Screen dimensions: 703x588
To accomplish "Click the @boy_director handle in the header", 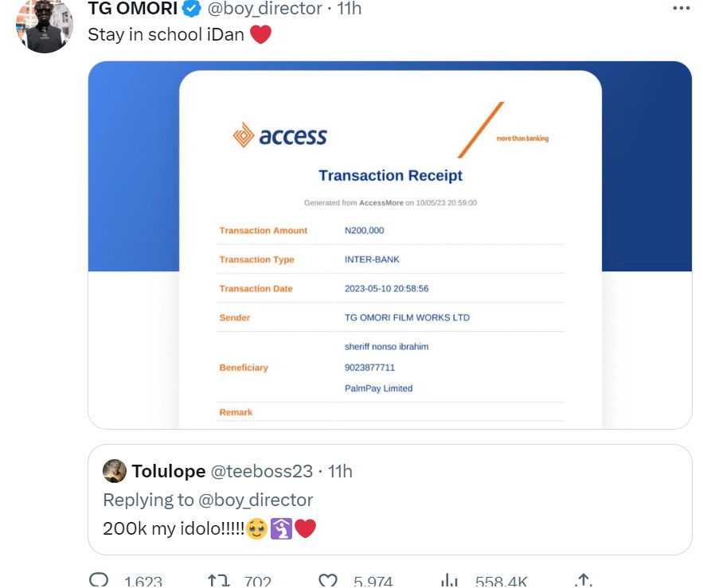I will [265, 9].
